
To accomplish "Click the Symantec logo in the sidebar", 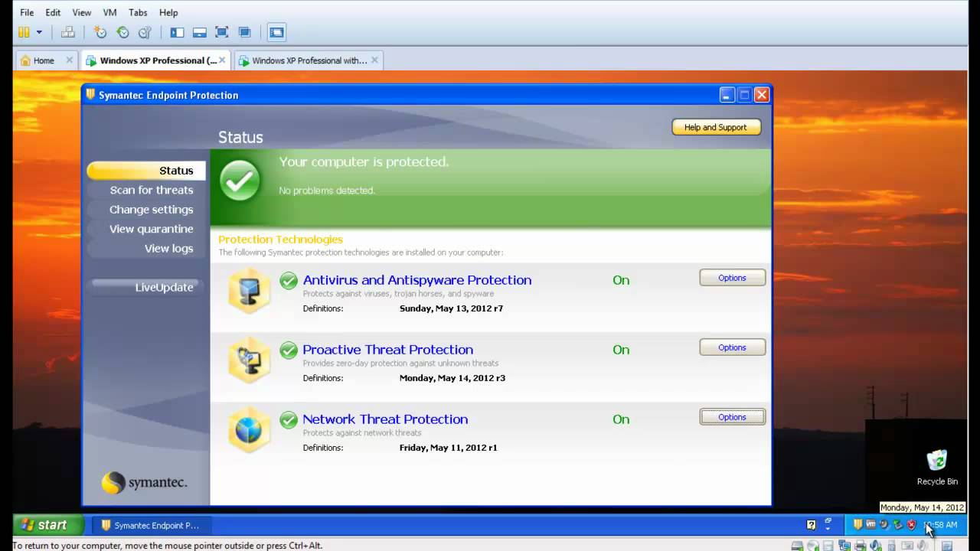I will pos(144,482).
